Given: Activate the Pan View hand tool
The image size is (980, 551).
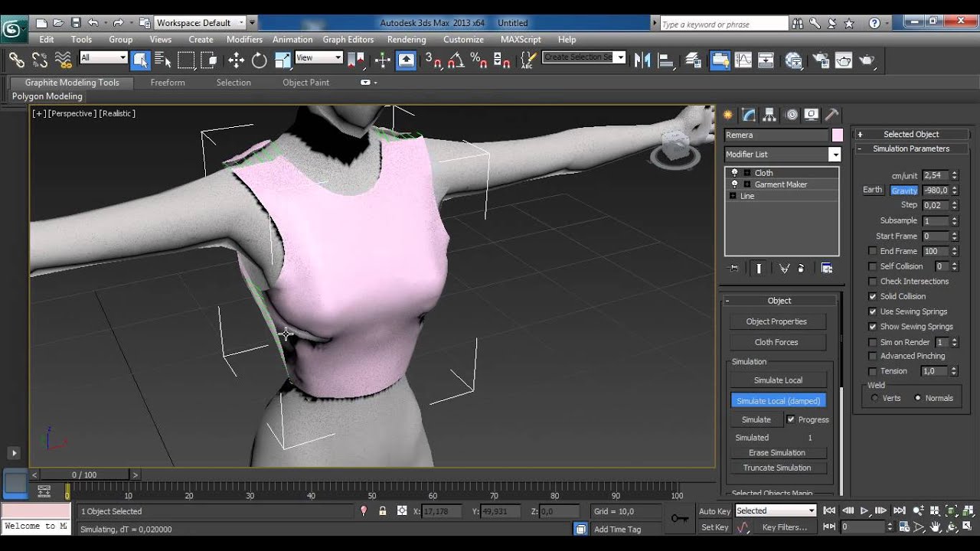Looking at the screenshot, I should click(936, 527).
